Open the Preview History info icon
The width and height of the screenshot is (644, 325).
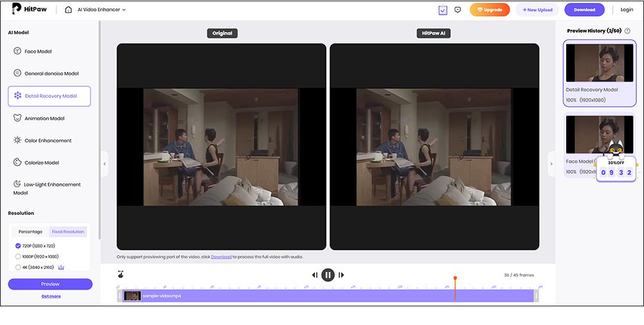627,31
